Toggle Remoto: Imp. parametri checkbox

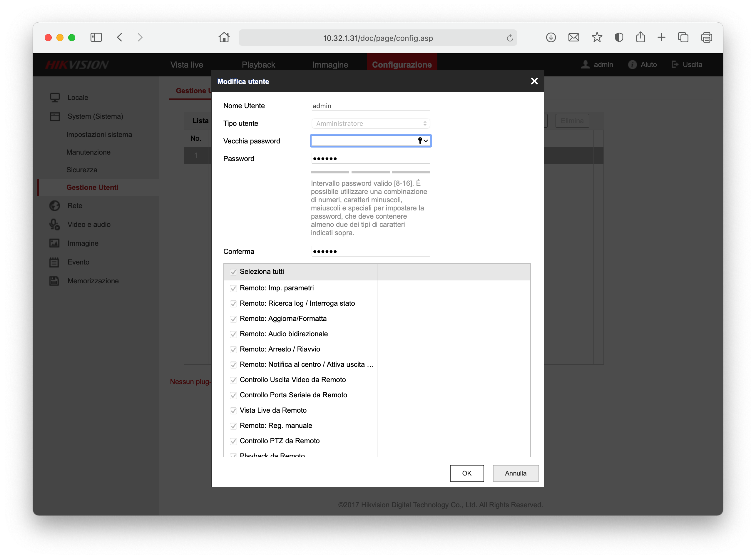pyautogui.click(x=233, y=288)
